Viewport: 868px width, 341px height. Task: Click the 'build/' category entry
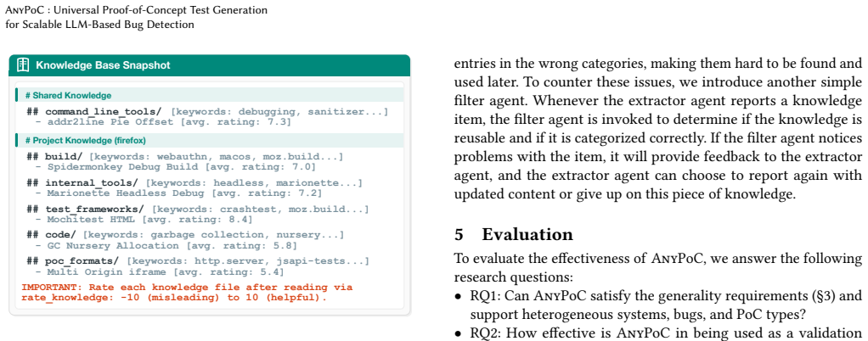point(65,156)
